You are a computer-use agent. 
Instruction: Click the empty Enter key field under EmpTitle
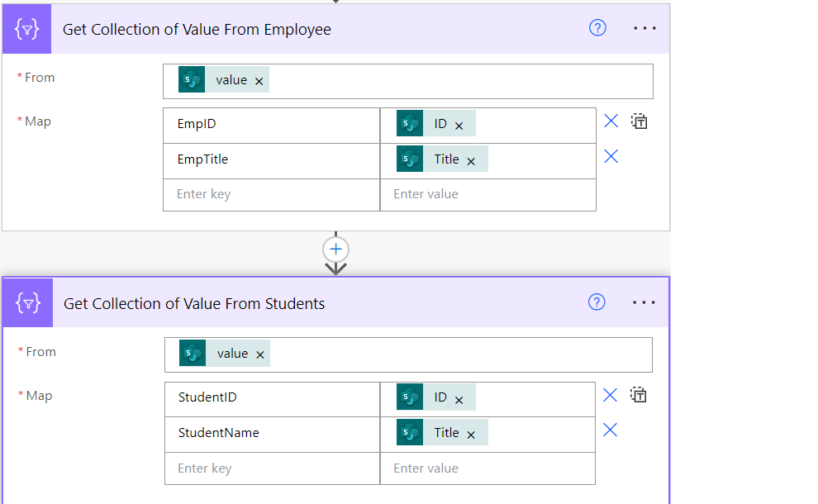click(271, 195)
